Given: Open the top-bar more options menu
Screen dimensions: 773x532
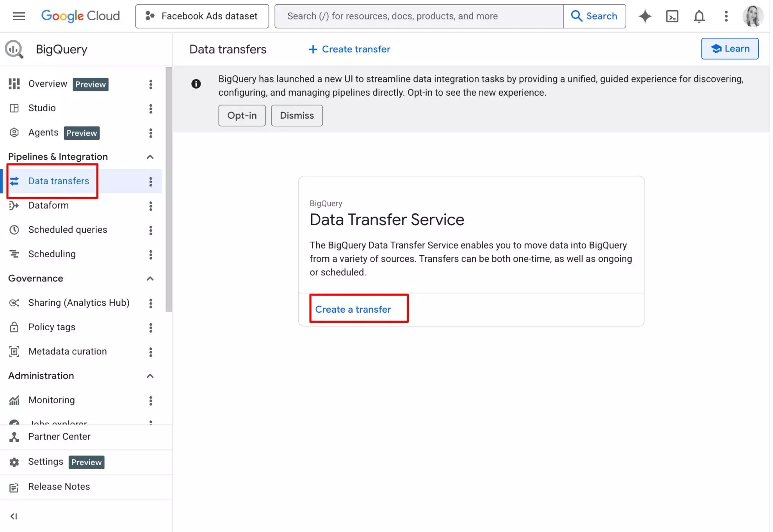Looking at the screenshot, I should pos(726,16).
